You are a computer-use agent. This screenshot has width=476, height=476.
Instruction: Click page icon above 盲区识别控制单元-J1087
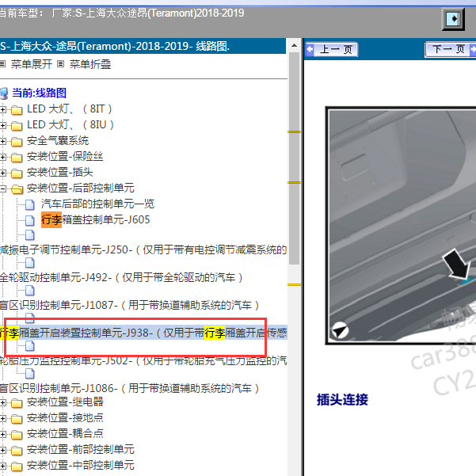click(30, 291)
